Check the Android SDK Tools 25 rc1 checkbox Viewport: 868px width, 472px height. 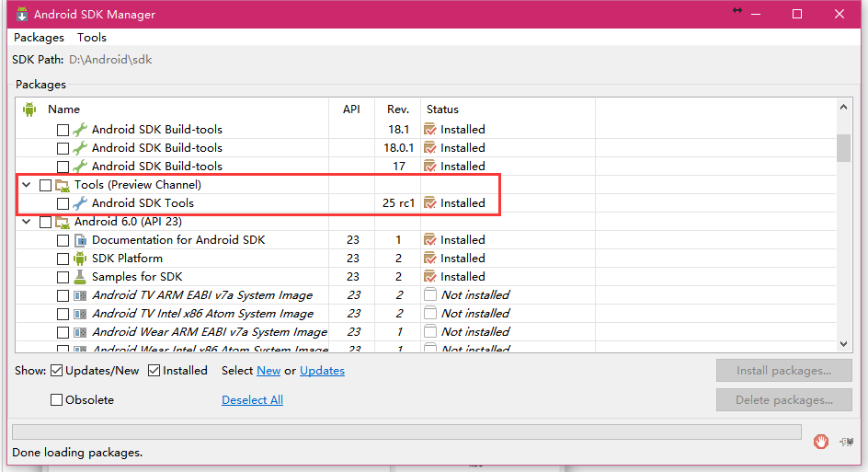point(63,204)
